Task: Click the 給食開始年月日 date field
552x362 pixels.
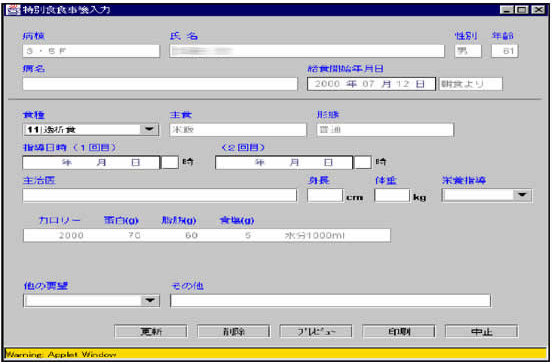Action: coord(371,84)
